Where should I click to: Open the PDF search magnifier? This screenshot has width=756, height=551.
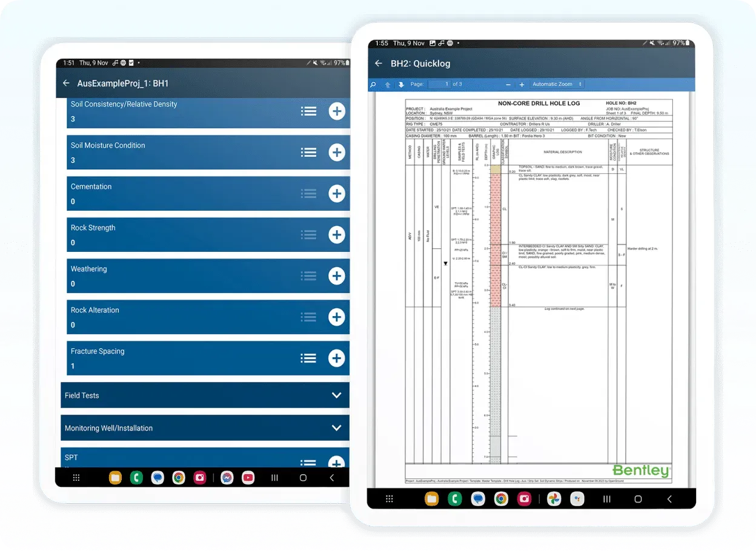tap(373, 85)
